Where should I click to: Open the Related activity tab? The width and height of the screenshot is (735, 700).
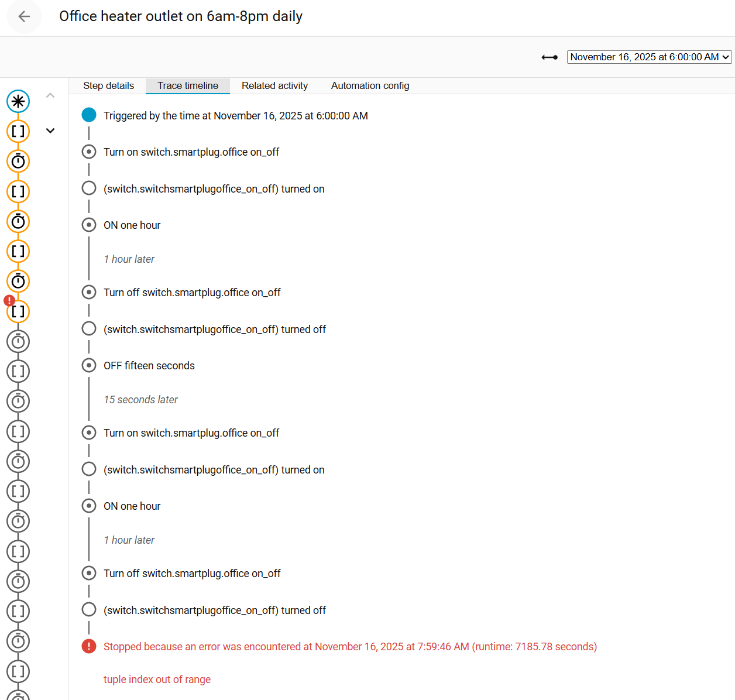[274, 85]
